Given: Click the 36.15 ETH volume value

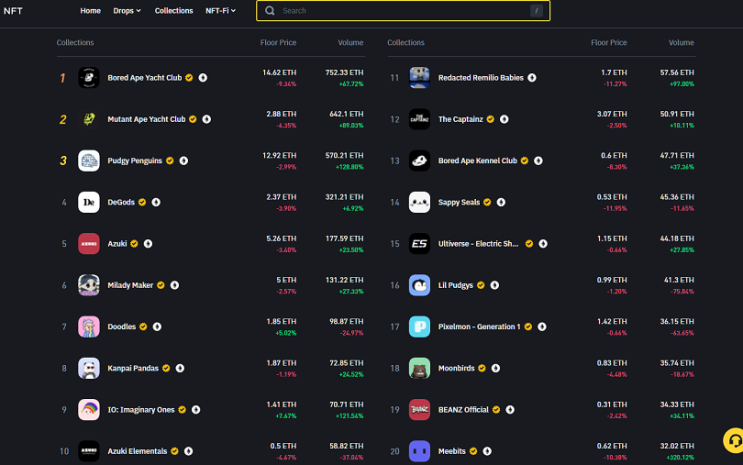Looking at the screenshot, I should pos(677,321).
